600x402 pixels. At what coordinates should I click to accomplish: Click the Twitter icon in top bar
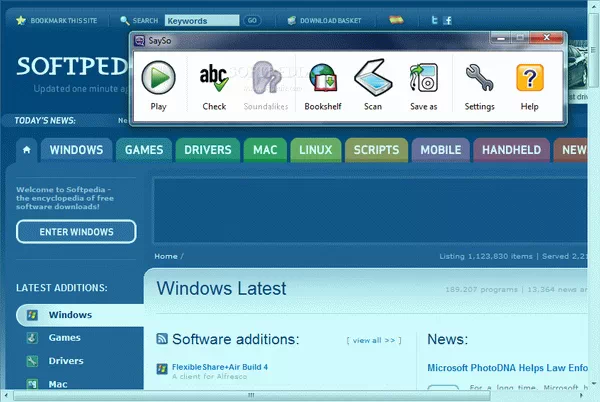click(x=435, y=20)
